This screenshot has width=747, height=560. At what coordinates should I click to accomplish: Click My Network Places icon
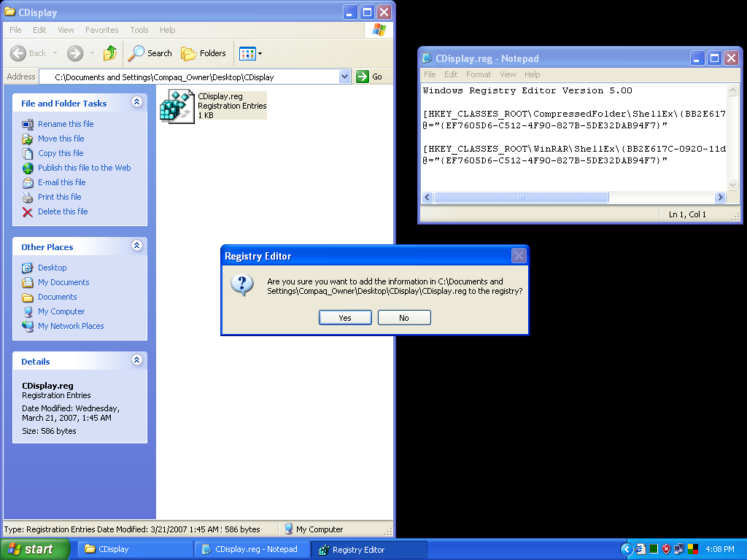click(x=28, y=327)
